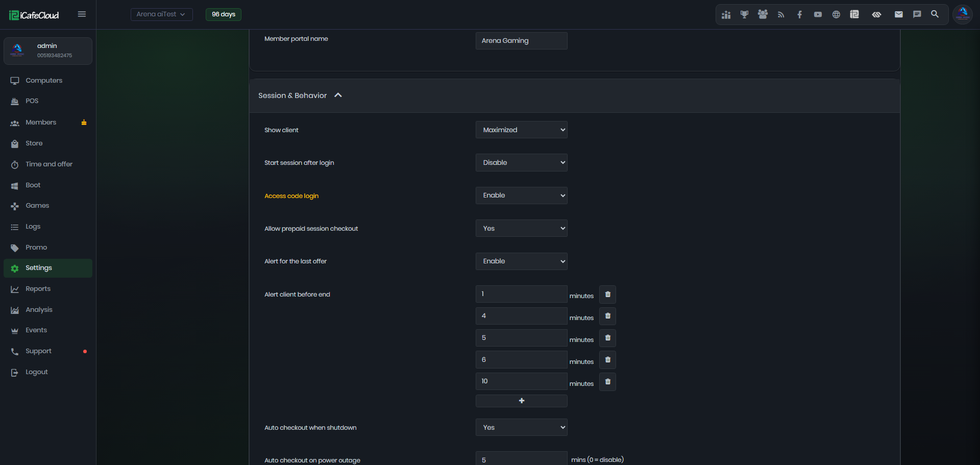
Task: Click the admin profile card
Action: pos(48,51)
